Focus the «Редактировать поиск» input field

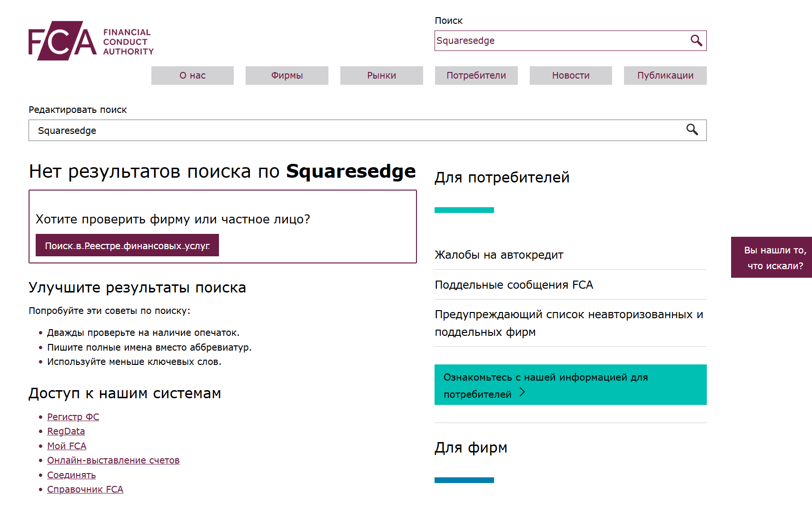[x=352, y=131]
